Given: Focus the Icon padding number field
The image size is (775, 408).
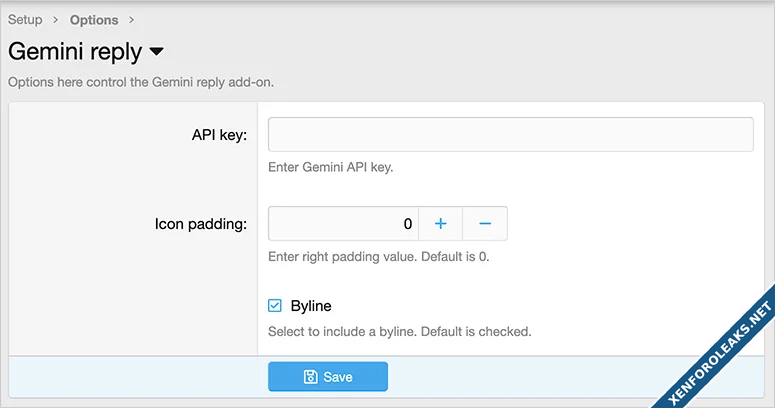Looking at the screenshot, I should pos(343,224).
